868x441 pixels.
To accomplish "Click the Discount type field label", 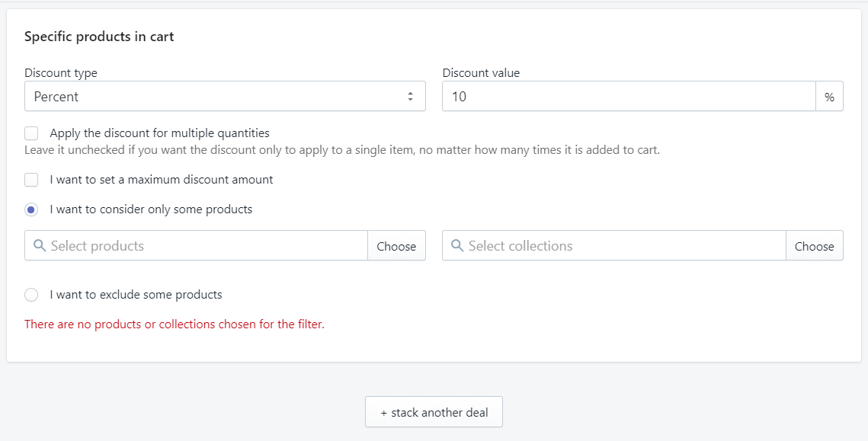I will 61,73.
